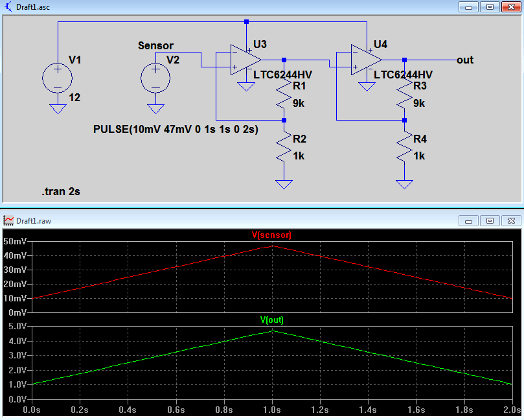The image size is (524, 420).
Task: Click the PULSE source value text
Action: (176, 129)
